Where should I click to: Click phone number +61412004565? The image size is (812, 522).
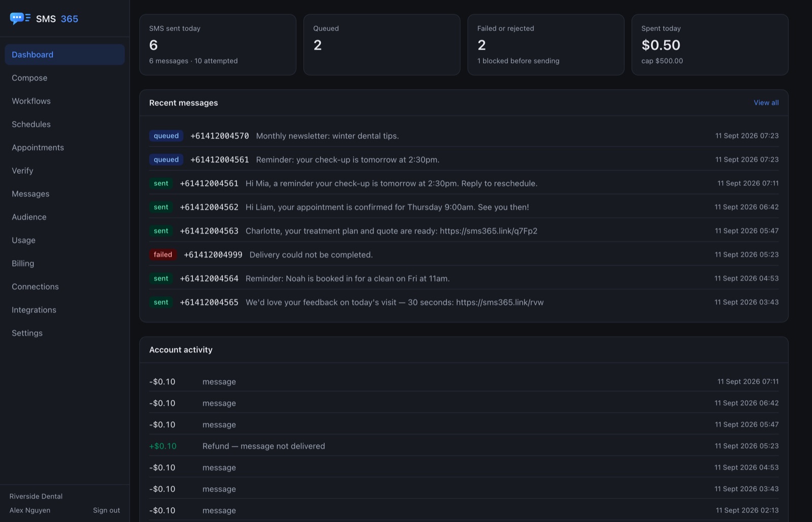point(209,302)
